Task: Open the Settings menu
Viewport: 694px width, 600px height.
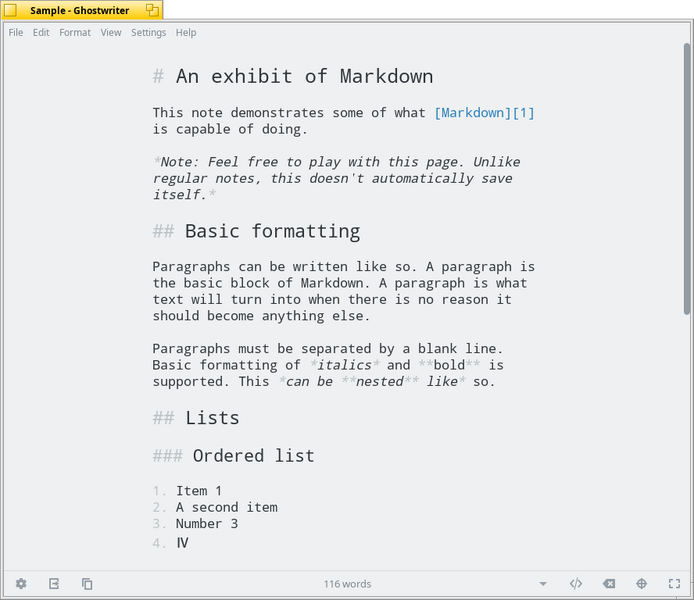Action: [x=148, y=32]
